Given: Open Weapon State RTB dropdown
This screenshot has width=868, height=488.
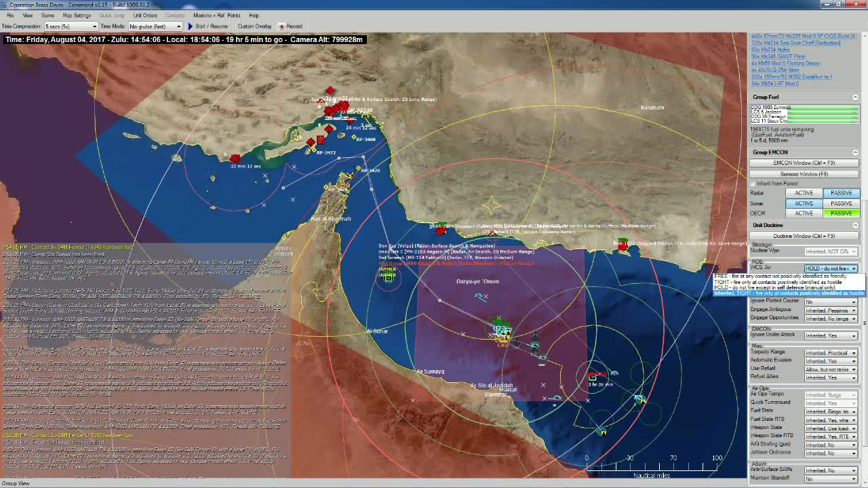Looking at the screenshot, I should click(x=831, y=436).
